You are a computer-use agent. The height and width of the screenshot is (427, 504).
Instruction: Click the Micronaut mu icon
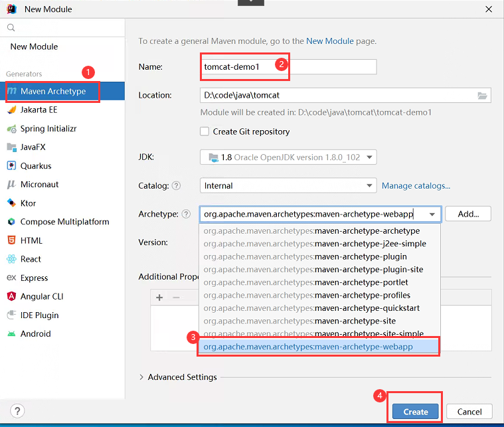tap(11, 185)
